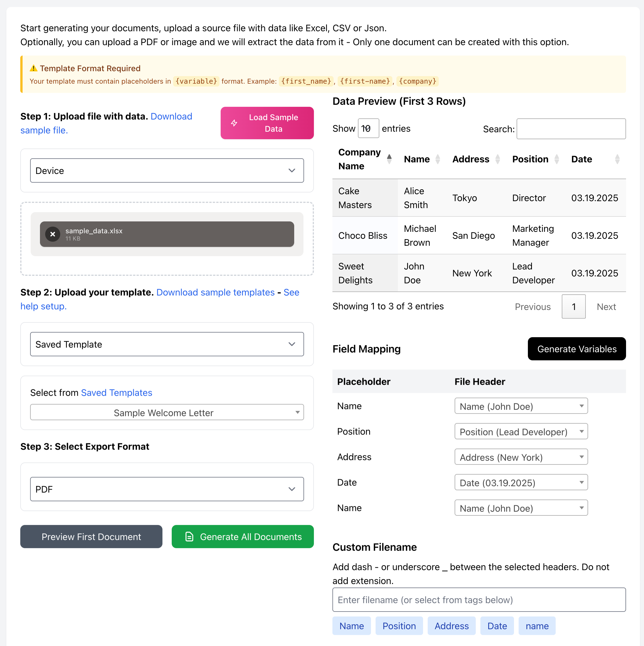Sort table by Name column arrows
Viewport: 644px width, 646px height.
(438, 159)
